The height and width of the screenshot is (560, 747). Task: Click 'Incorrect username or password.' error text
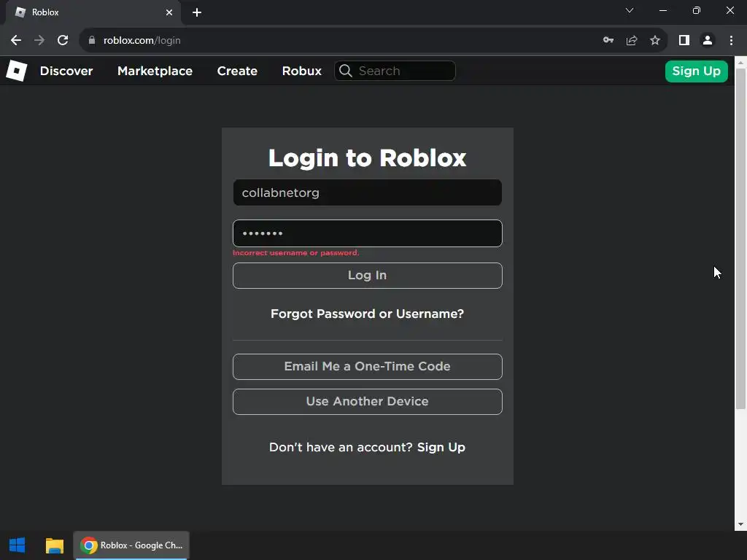pos(296,253)
